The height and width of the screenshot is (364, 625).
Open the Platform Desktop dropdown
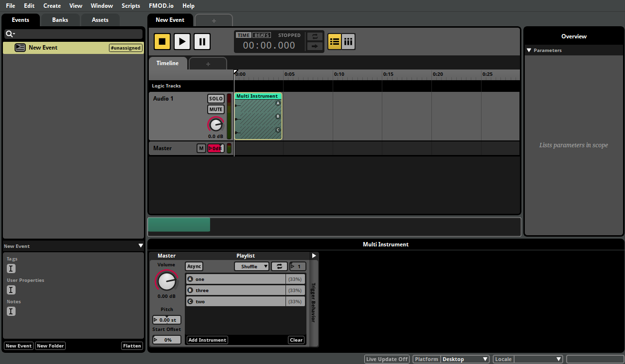pos(464,359)
